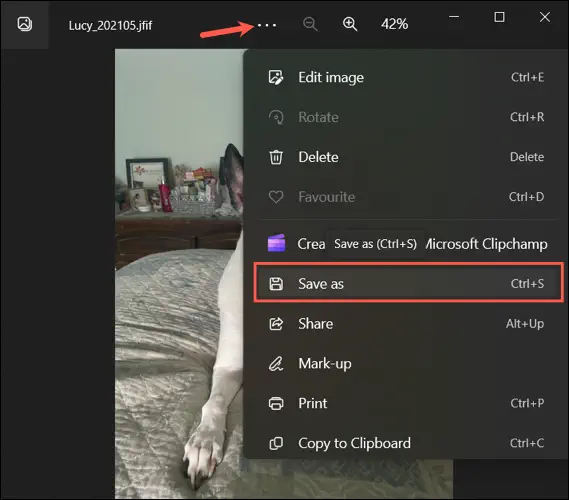
Task: Click the Photos gallery icon top-left
Action: click(25, 24)
